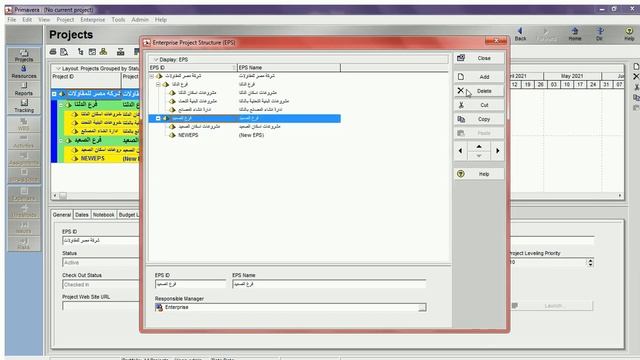This screenshot has height=360, width=640.
Task: Switch to the Budget Log tab
Action: tap(129, 215)
